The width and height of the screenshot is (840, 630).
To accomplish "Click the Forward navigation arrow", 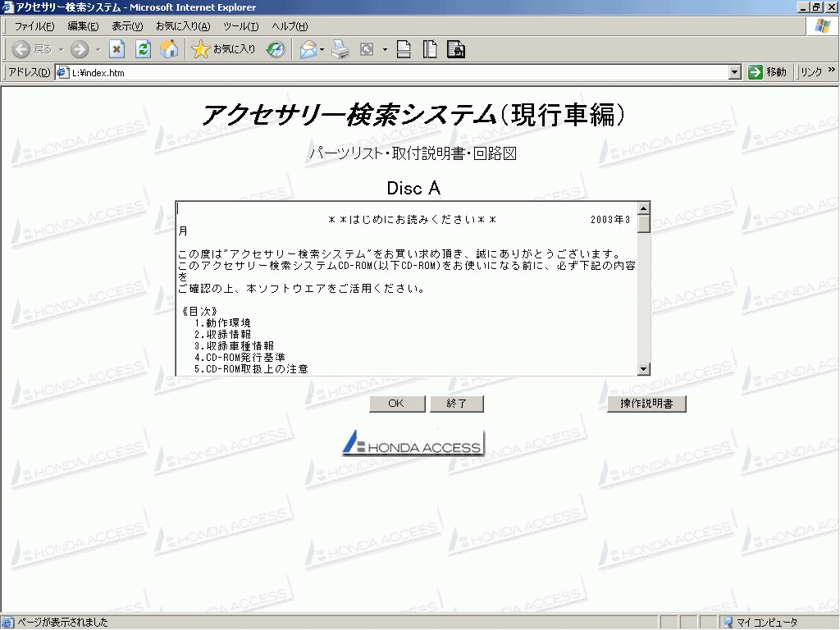I will tap(80, 49).
